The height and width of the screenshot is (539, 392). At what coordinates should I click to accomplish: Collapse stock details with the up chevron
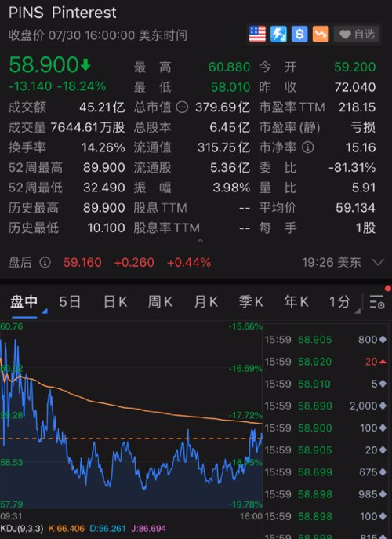coord(200,241)
